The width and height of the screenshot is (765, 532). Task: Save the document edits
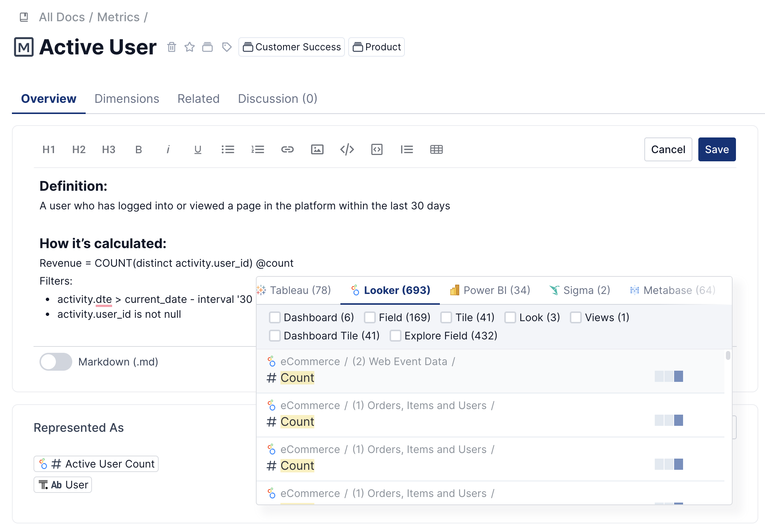coord(717,149)
